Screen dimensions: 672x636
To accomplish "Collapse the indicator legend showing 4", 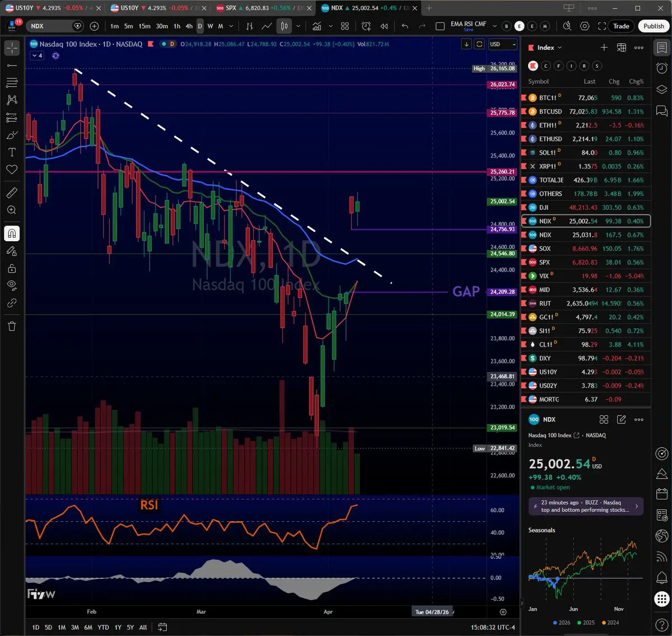I will tap(36, 55).
